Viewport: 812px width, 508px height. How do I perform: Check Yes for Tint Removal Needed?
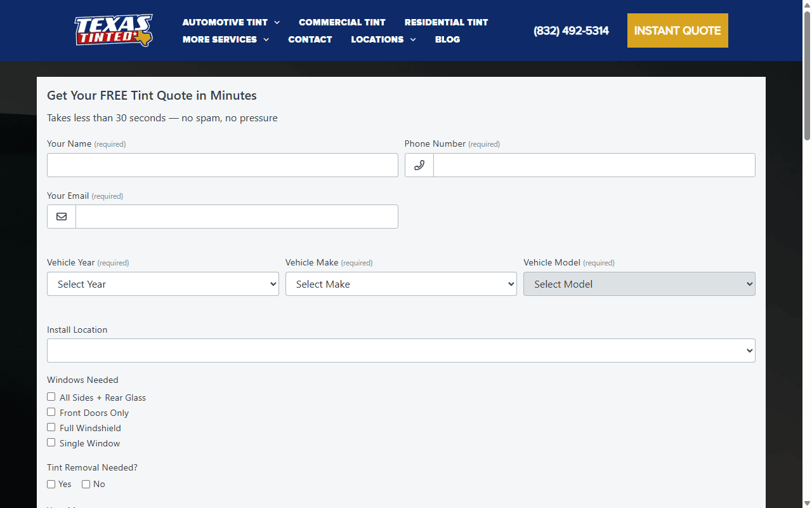tap(51, 485)
